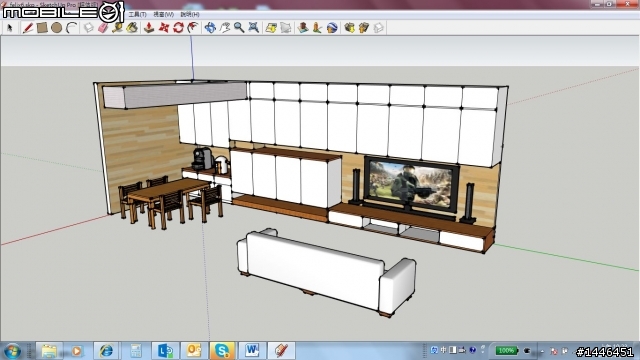Image resolution: width=640 pixels, height=360 pixels.
Task: Select the Arc tool
Action: coord(71,28)
